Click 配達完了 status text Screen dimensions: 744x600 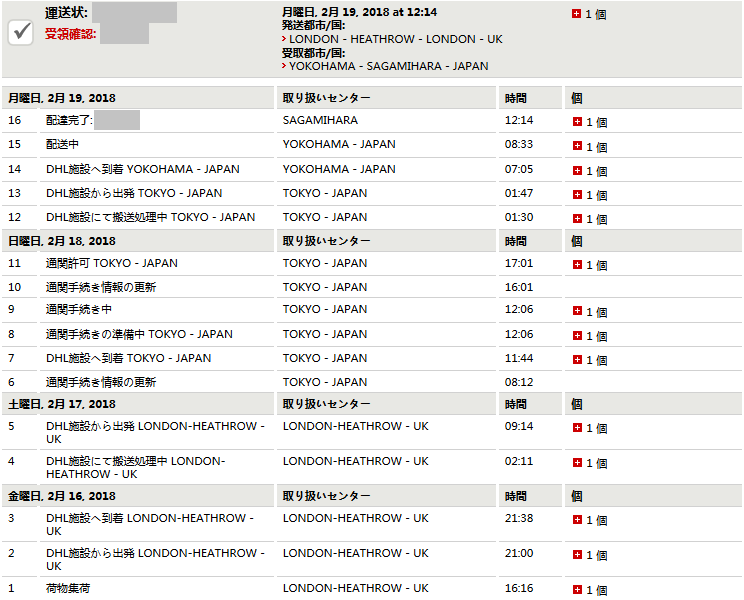[x=69, y=120]
